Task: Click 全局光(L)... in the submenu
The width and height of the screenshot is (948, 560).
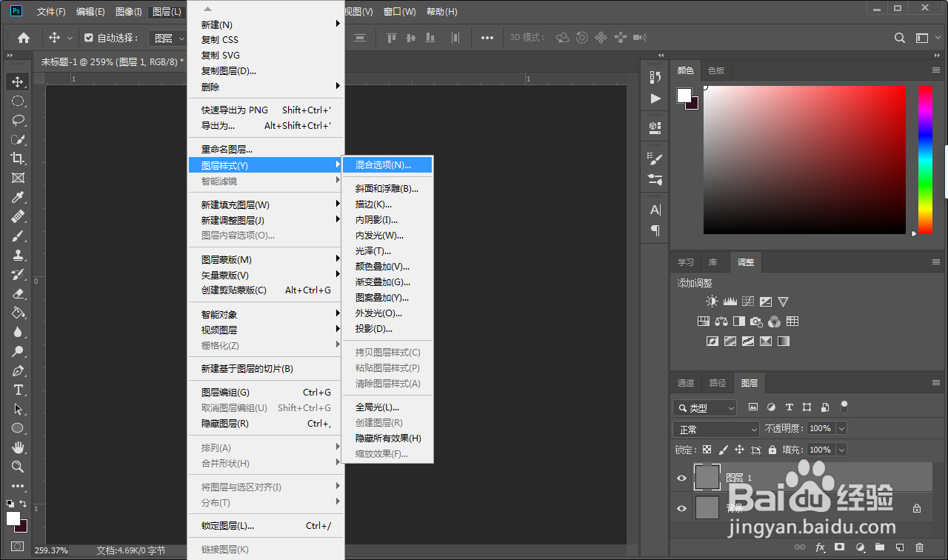Action: [x=387, y=407]
